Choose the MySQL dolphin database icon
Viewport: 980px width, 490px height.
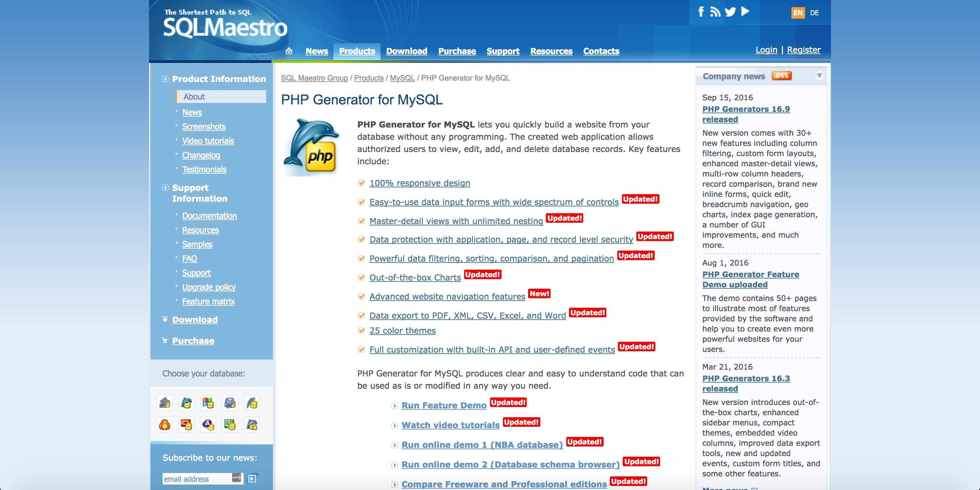[x=187, y=403]
